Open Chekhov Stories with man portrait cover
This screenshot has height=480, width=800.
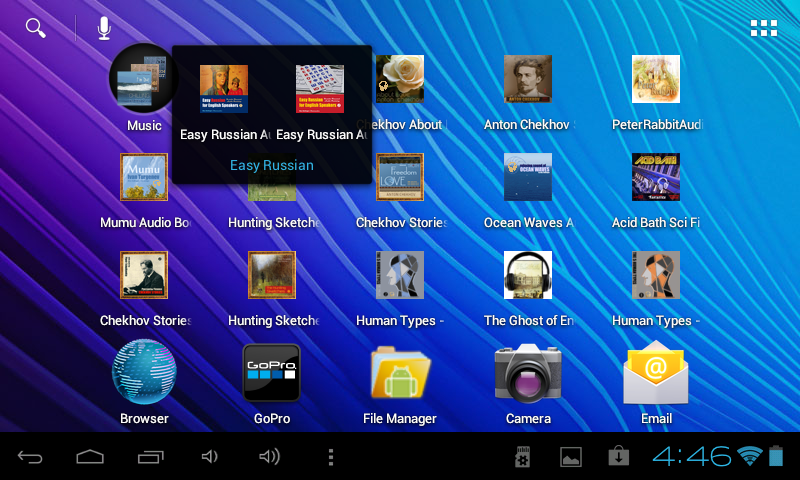[x=144, y=275]
